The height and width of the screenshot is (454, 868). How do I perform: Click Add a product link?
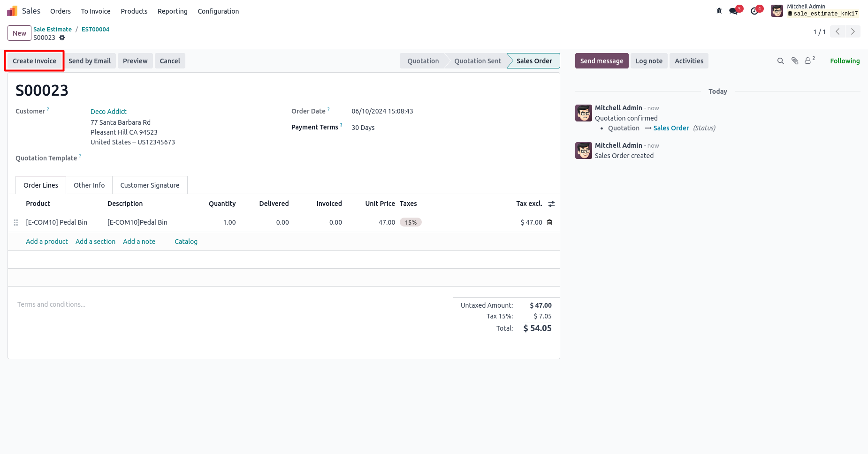(47, 242)
